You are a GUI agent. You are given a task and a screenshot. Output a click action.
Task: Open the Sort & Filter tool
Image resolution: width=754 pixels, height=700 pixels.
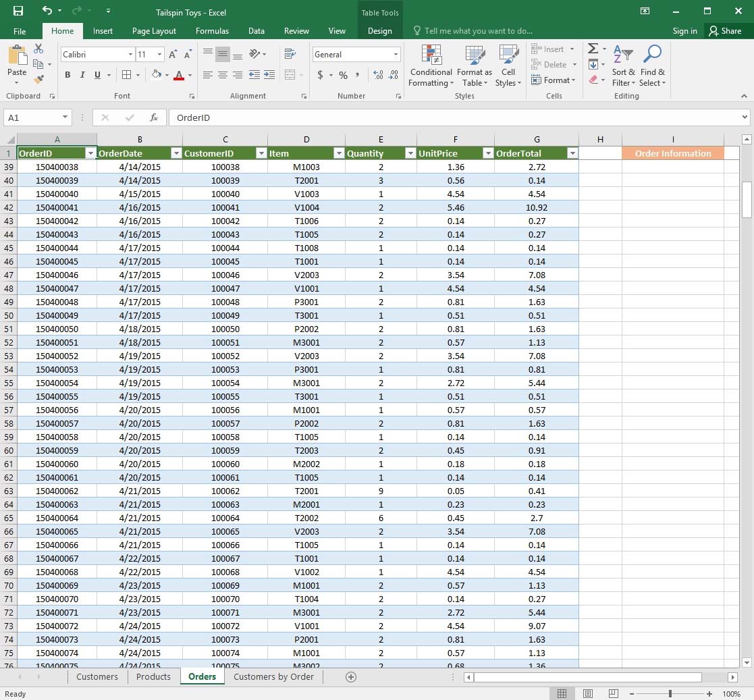[x=623, y=66]
